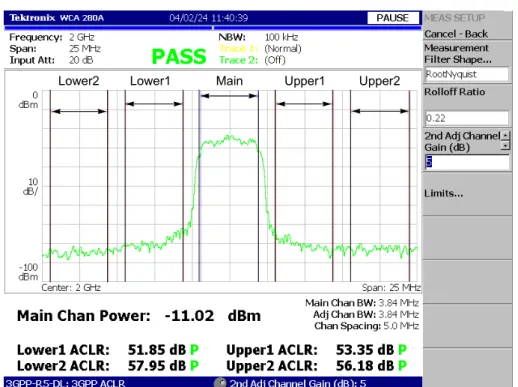Click the MEAS SETUP menu header
This screenshot has width=518, height=387.
point(455,18)
